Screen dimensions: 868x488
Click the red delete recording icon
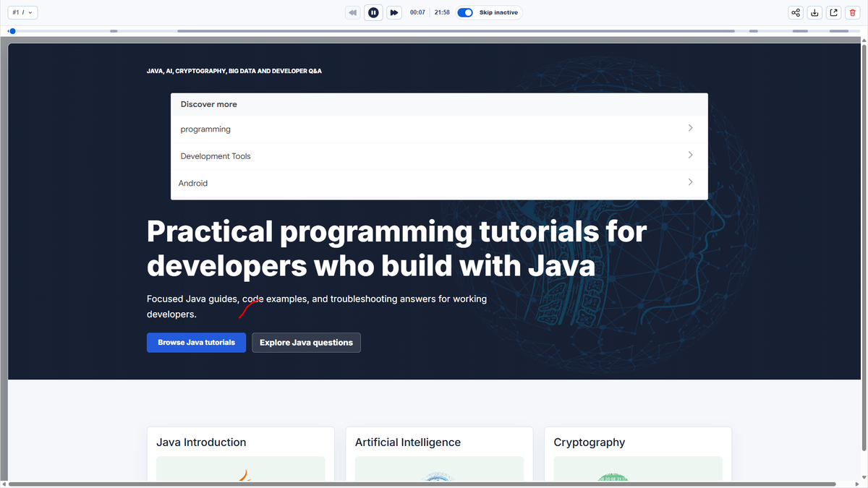click(x=852, y=12)
